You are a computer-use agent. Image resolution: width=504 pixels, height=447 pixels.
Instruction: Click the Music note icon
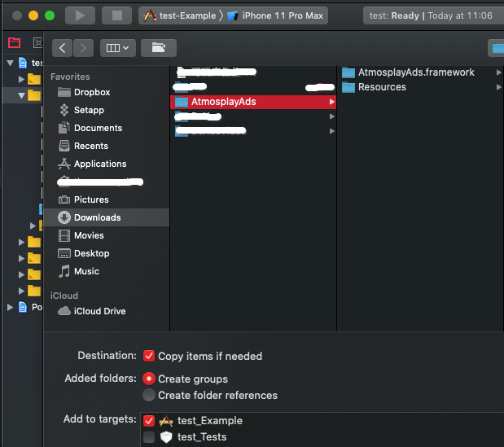click(x=64, y=271)
